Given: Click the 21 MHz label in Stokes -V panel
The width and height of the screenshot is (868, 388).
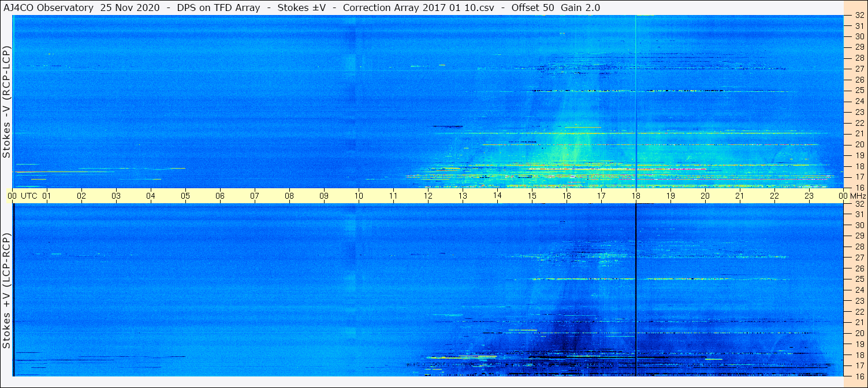Looking at the screenshot, I should (x=859, y=133).
